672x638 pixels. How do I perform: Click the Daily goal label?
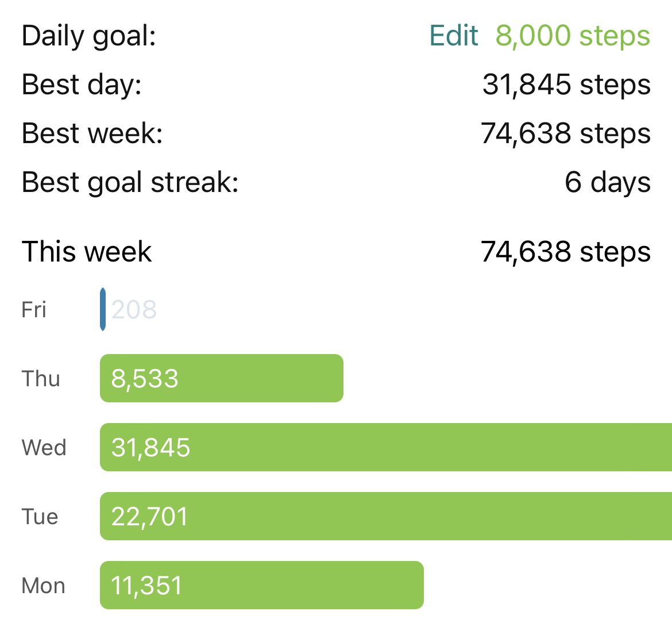[88, 36]
